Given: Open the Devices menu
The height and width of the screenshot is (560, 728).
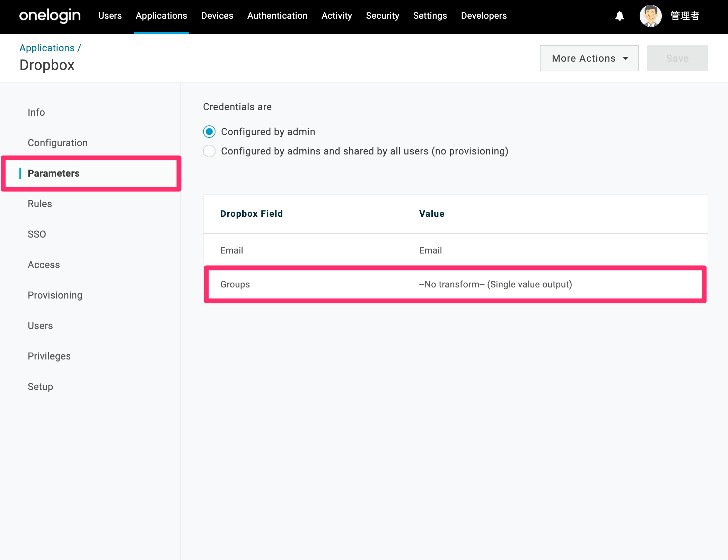Looking at the screenshot, I should coord(217,16).
